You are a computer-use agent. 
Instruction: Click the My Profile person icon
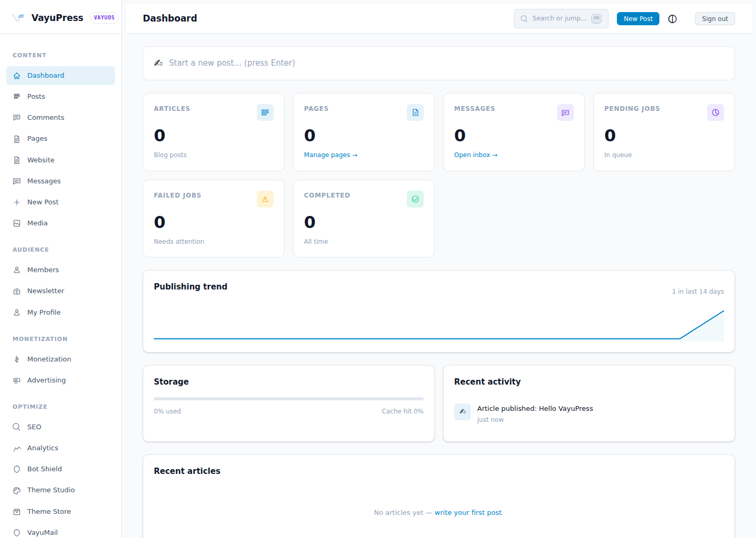[17, 313]
